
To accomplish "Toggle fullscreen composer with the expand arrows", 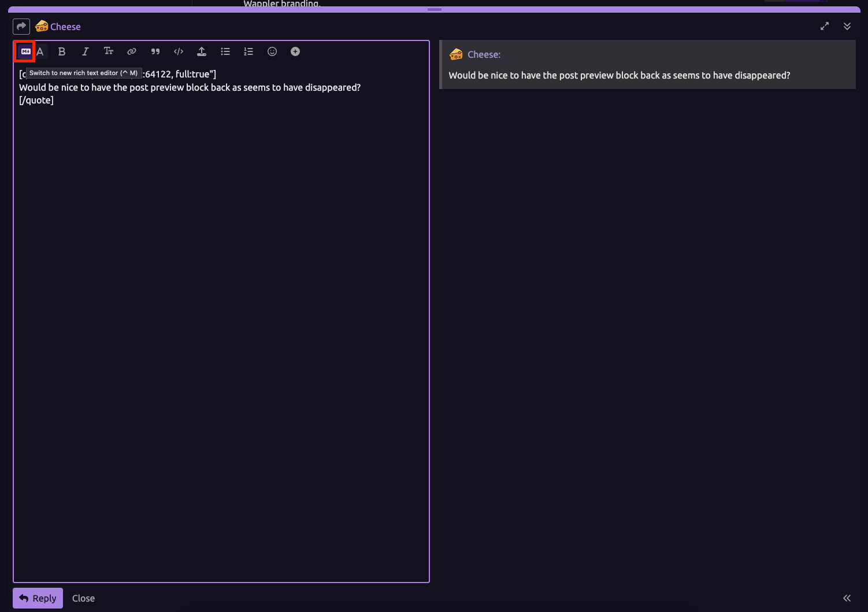I will coord(825,26).
